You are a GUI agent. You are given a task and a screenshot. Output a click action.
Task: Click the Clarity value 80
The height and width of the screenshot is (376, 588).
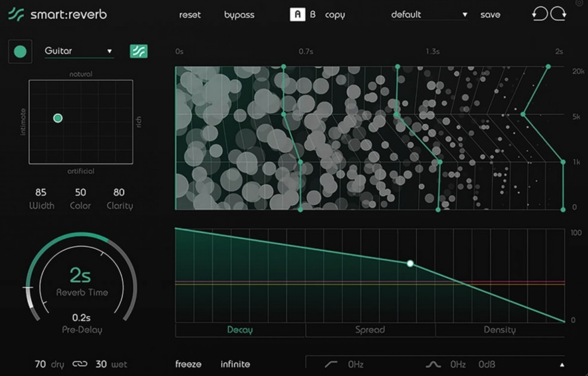(119, 192)
